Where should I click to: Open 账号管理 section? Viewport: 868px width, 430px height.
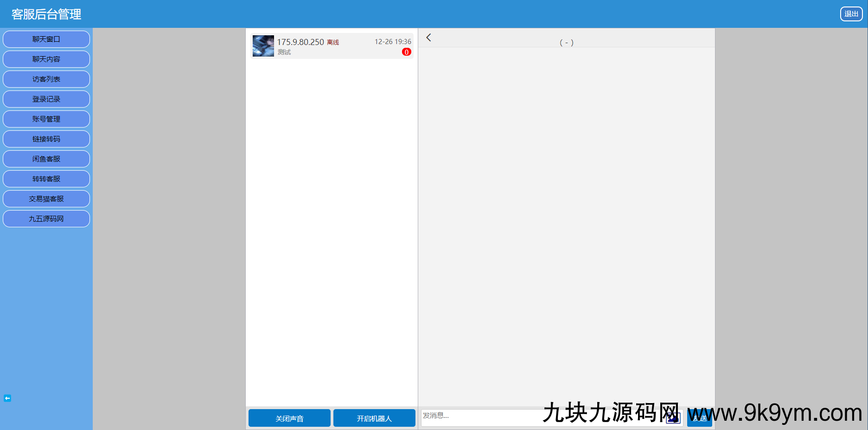(46, 119)
